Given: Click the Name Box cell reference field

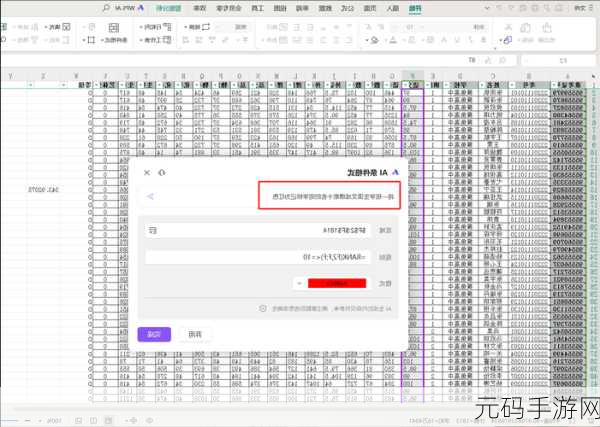Looking at the screenshot, I should pyautogui.click(x=559, y=60).
